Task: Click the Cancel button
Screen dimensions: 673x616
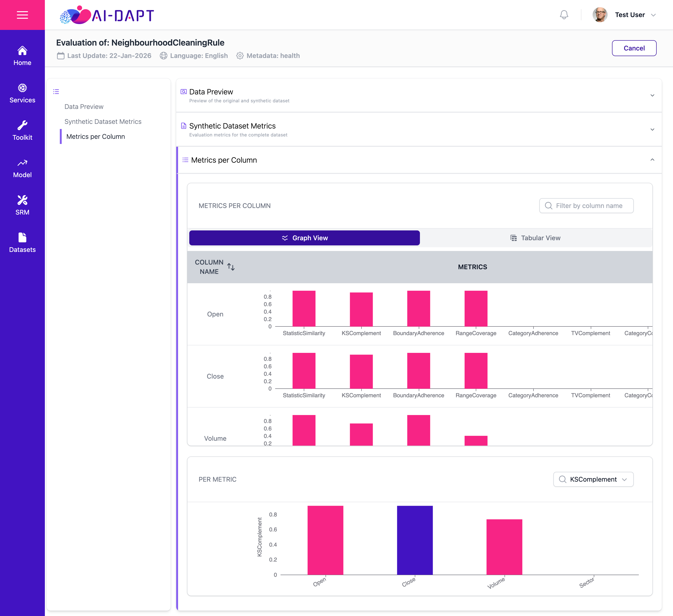Action: click(634, 48)
